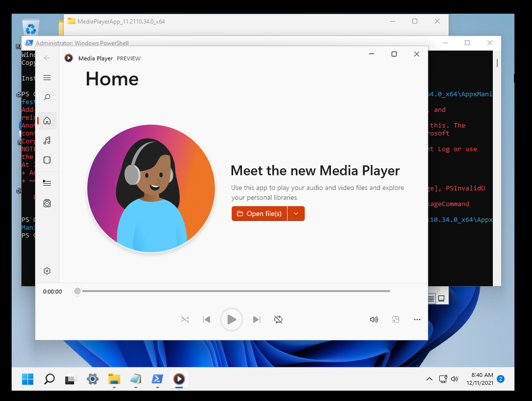Open the more options ellipsis menu
This screenshot has width=532, height=401.
coord(417,319)
